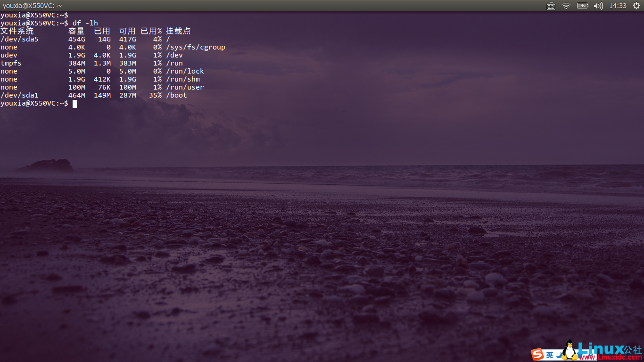Click the /sys/fs/cgroup mount point
This screenshot has height=362, width=644.
195,47
